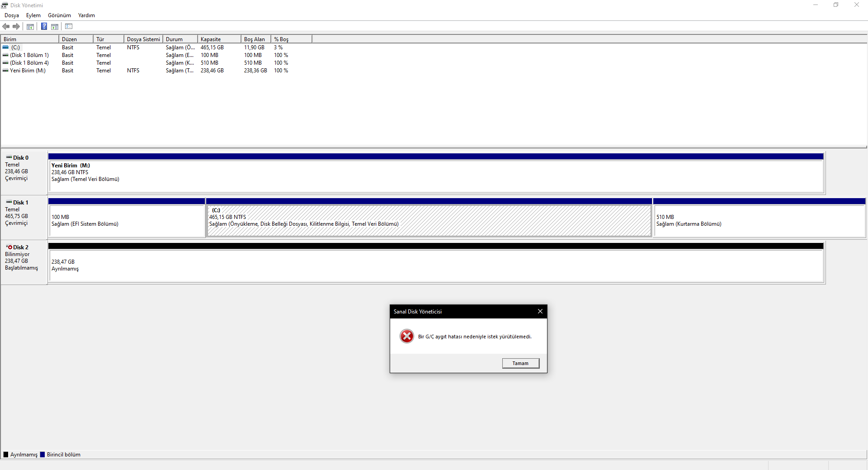Viewport: 868px width, 470px height.
Task: Toggle the Show/Hide Action Pane icon
Action: pyautogui.click(x=55, y=27)
